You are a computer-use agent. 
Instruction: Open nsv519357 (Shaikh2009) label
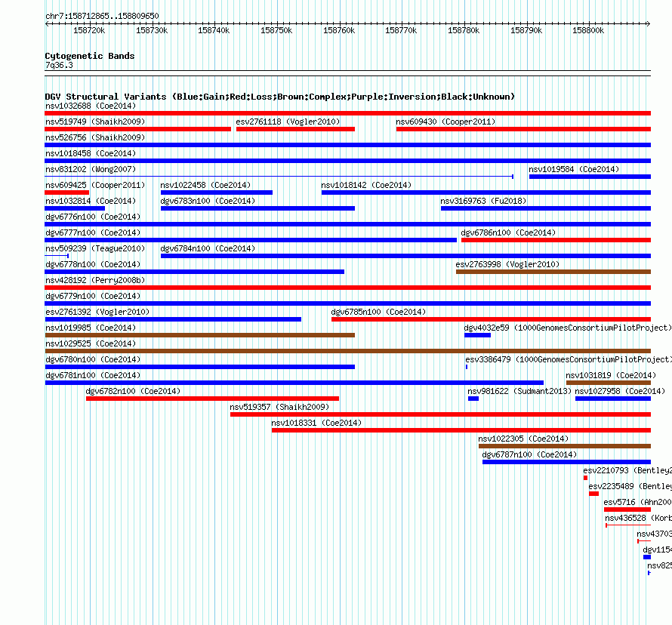click(279, 407)
